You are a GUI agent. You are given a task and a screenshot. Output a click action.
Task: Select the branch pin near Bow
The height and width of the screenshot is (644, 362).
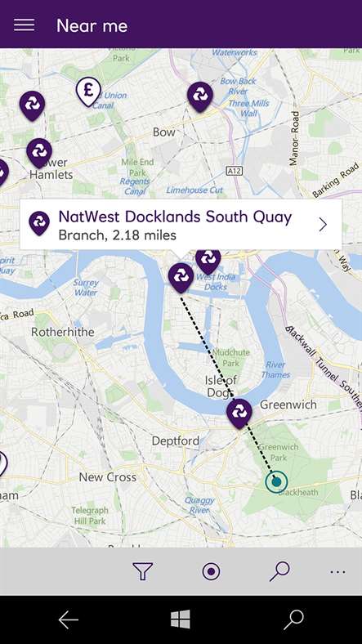(x=200, y=97)
